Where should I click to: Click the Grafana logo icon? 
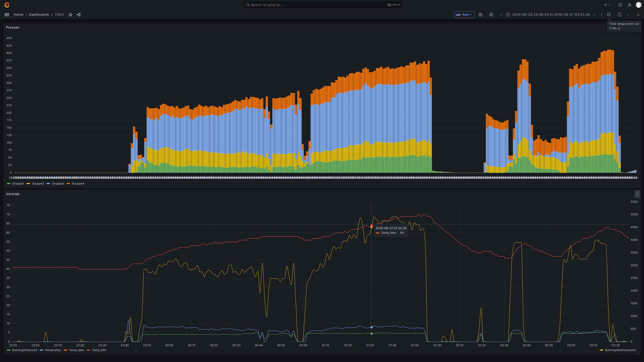pos(7,5)
